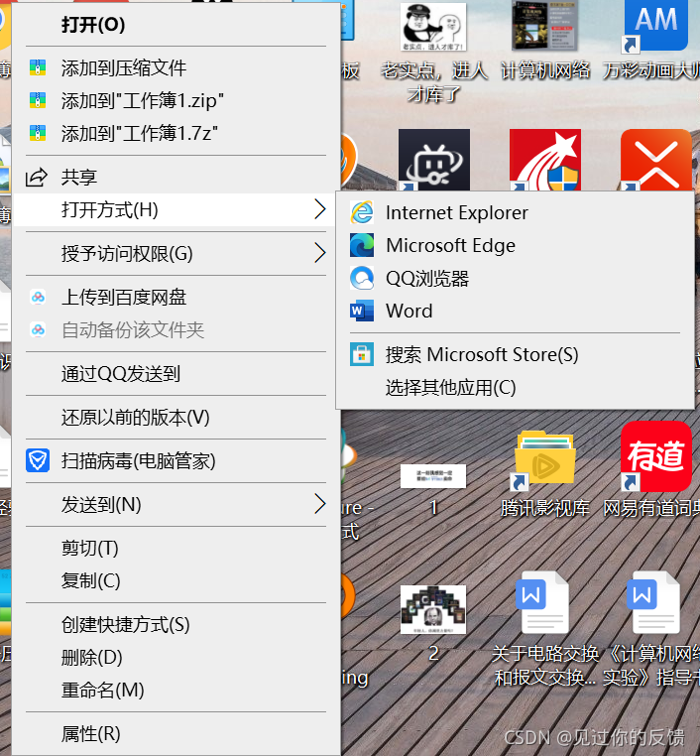This screenshot has height=756, width=700.
Task: Click the orange X app desktop shortcut
Action: pos(656,160)
